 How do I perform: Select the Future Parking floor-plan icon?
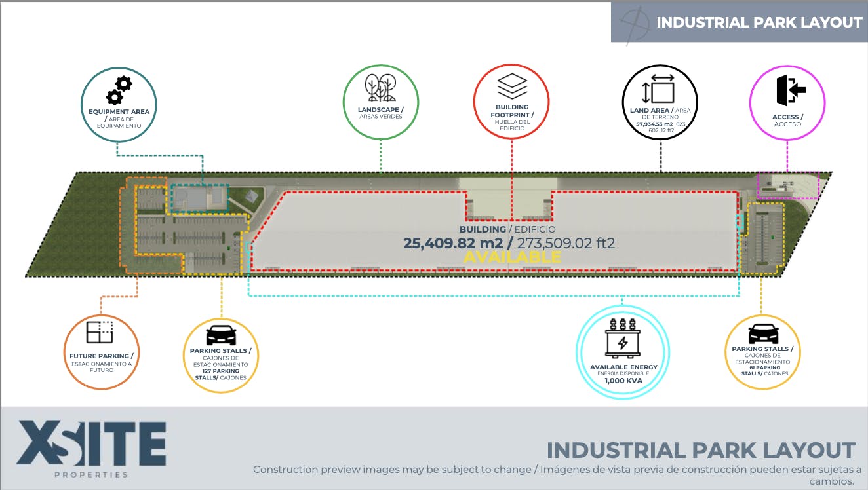(x=101, y=332)
